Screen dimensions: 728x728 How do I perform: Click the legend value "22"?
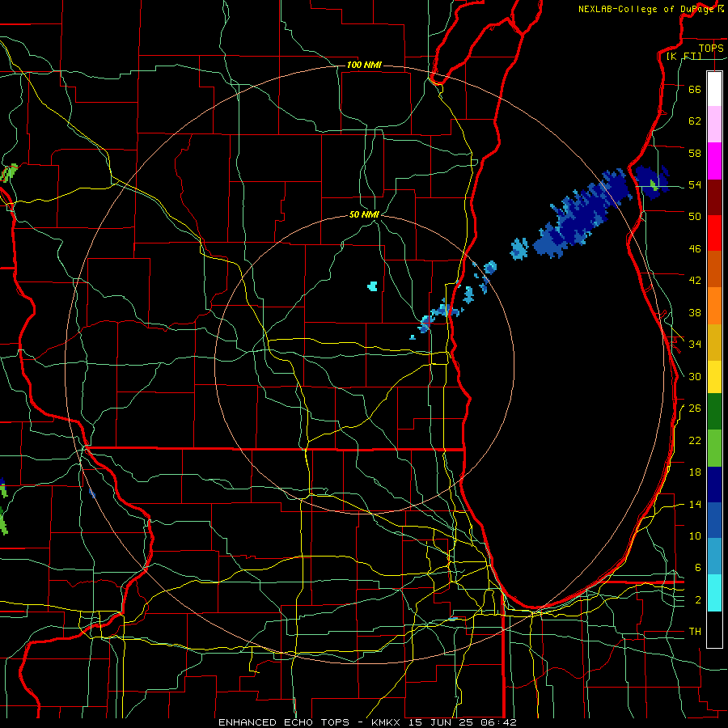[695, 441]
